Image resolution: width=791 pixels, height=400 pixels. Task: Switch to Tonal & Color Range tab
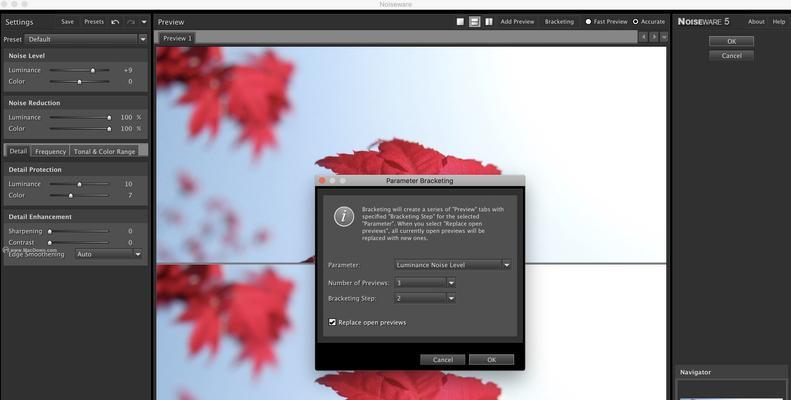(x=104, y=151)
